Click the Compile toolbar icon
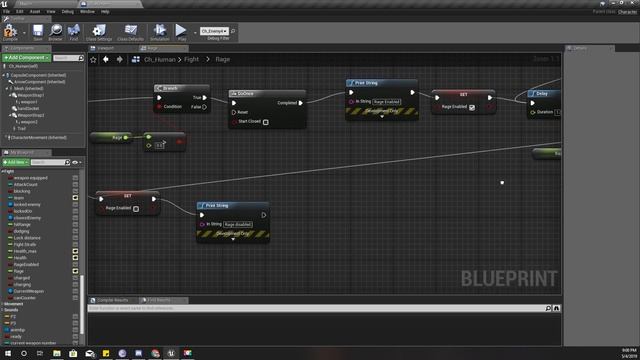Image resolution: width=640 pixels, height=360 pixels. pyautogui.click(x=10, y=31)
